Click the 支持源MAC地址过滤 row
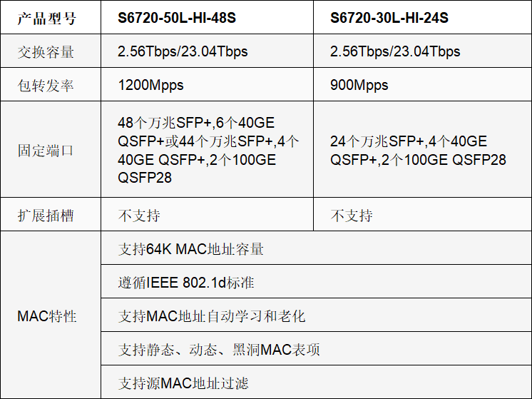 [x=183, y=383]
